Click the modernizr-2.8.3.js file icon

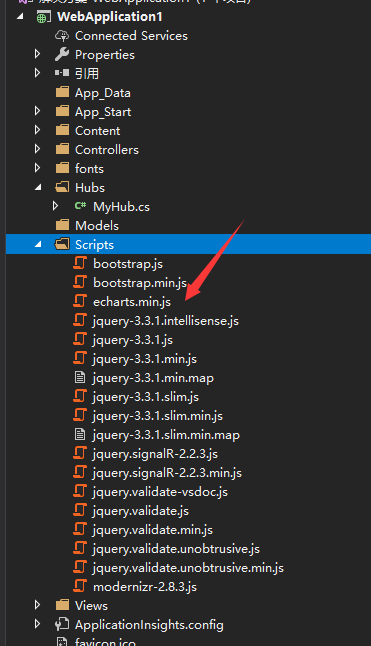[80, 586]
